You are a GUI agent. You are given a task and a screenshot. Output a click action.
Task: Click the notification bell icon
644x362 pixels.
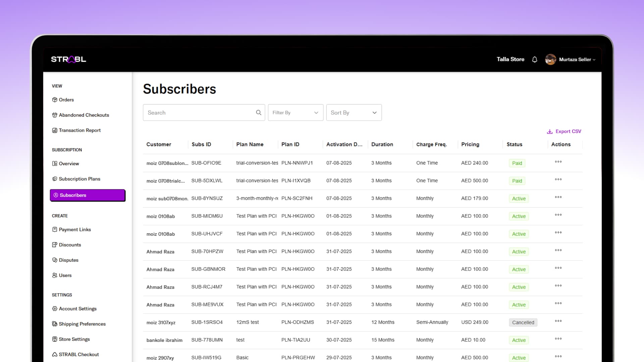coord(535,59)
